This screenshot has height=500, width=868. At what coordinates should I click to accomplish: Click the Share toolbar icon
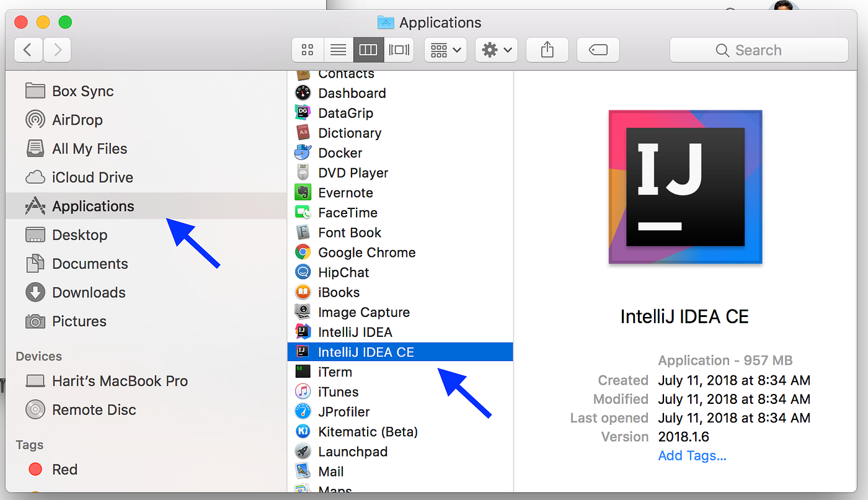pyautogui.click(x=547, y=50)
